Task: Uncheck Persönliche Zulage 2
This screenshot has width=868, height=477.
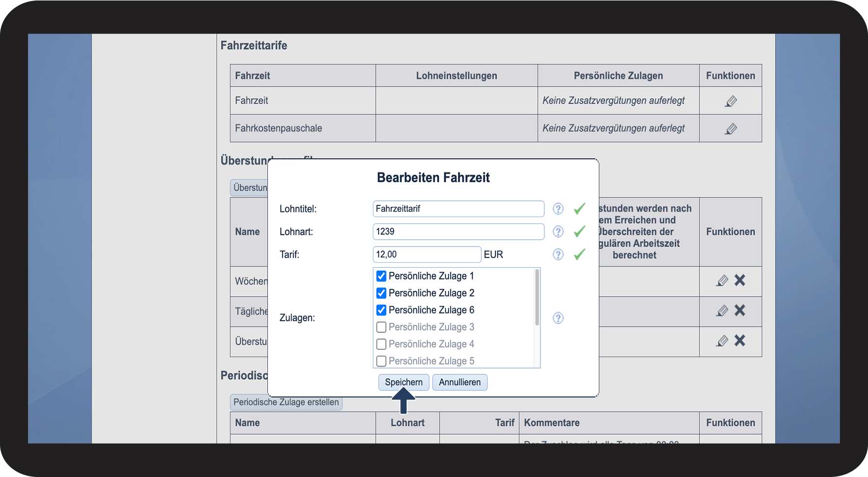Action: pyautogui.click(x=381, y=293)
